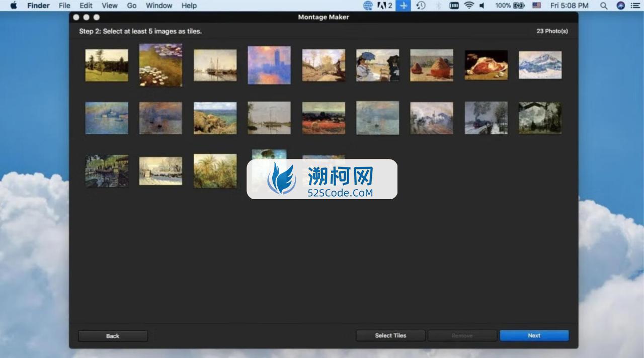Select the sailboats in harbor painting
The width and height of the screenshot is (644, 358).
coord(215,65)
